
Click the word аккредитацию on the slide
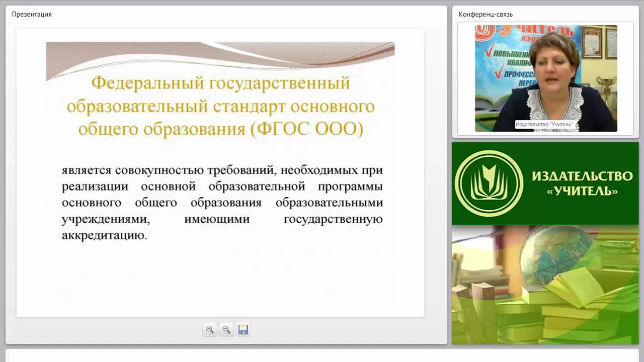pos(104,235)
